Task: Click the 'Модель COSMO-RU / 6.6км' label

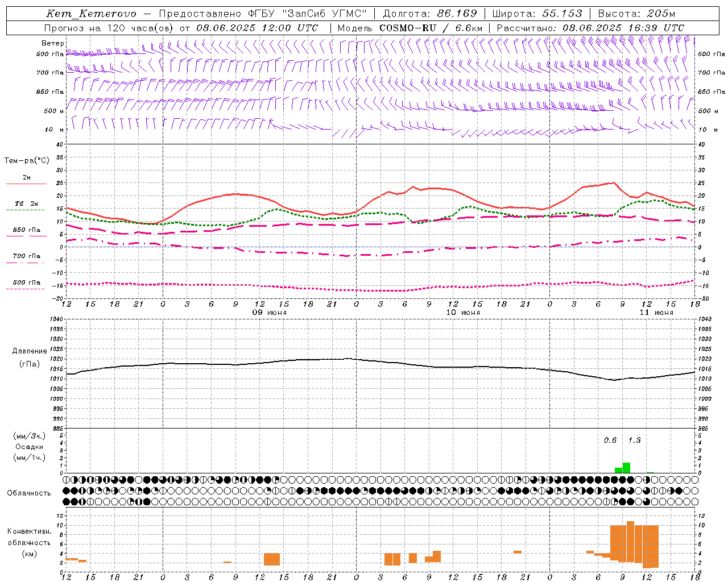Action: pos(410,28)
